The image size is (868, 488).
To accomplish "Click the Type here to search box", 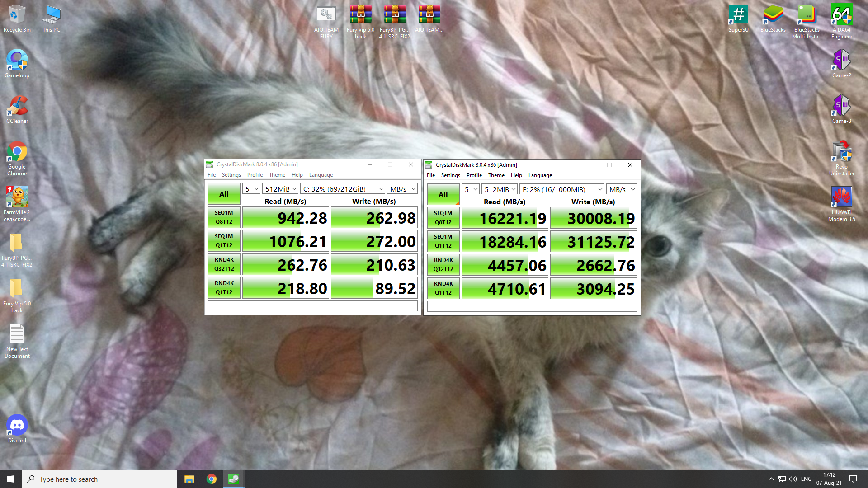I will pos(99,479).
